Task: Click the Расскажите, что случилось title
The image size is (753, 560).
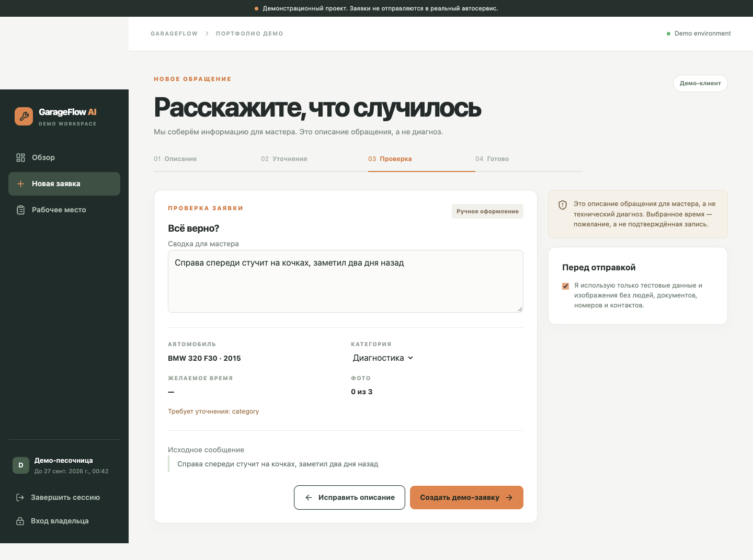Action: tap(317, 108)
